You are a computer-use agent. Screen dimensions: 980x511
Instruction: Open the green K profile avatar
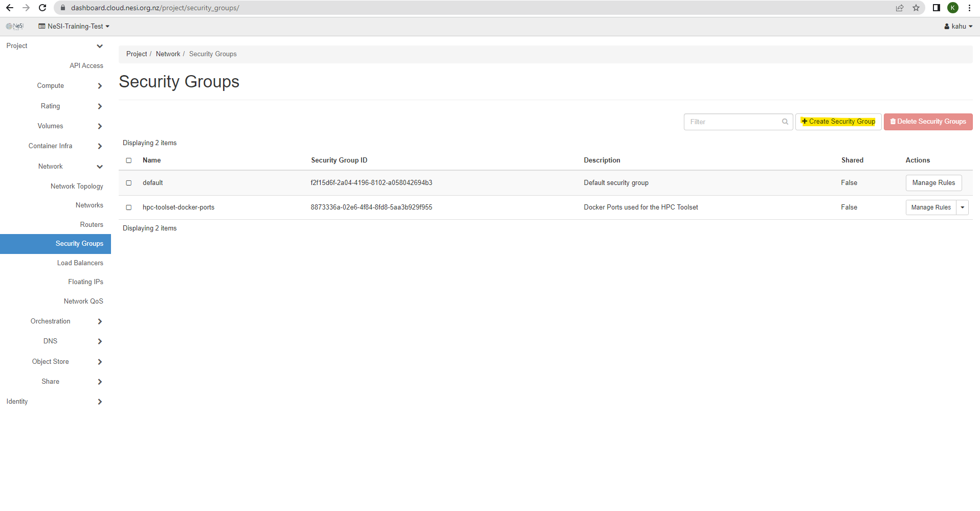point(952,8)
